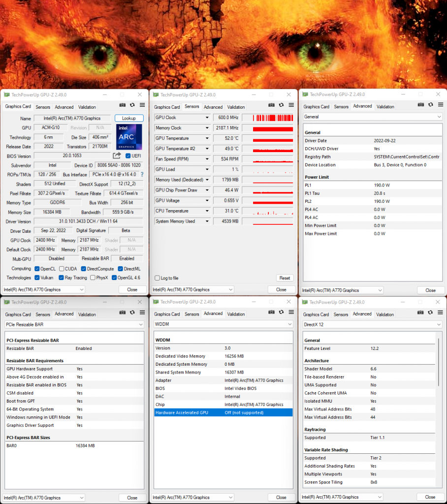The height and width of the screenshot is (504, 447).
Task: Open hamburger menu in the DirectX 12 window
Action: click(440, 312)
